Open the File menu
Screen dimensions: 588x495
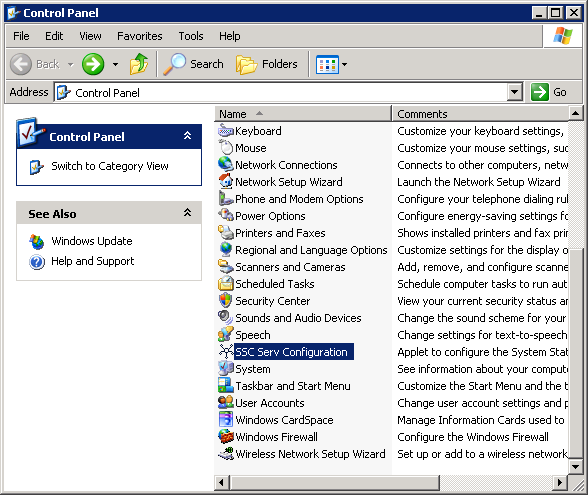(x=21, y=36)
